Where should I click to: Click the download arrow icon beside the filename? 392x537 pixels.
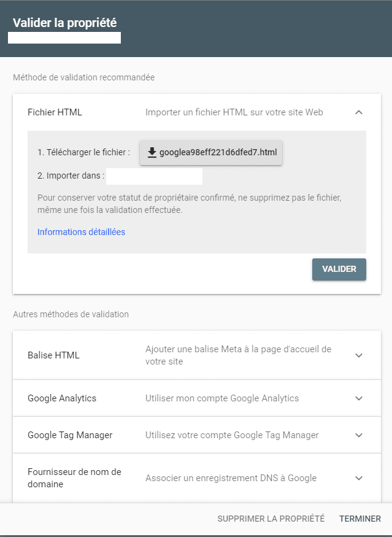point(152,152)
